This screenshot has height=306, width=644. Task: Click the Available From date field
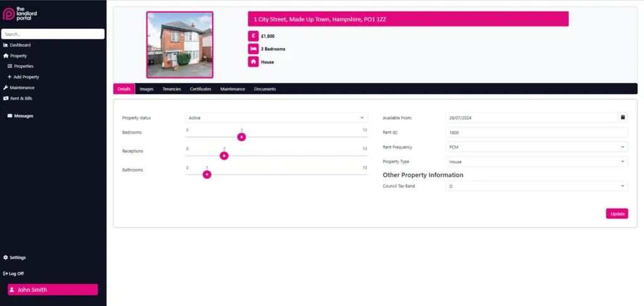point(531,117)
